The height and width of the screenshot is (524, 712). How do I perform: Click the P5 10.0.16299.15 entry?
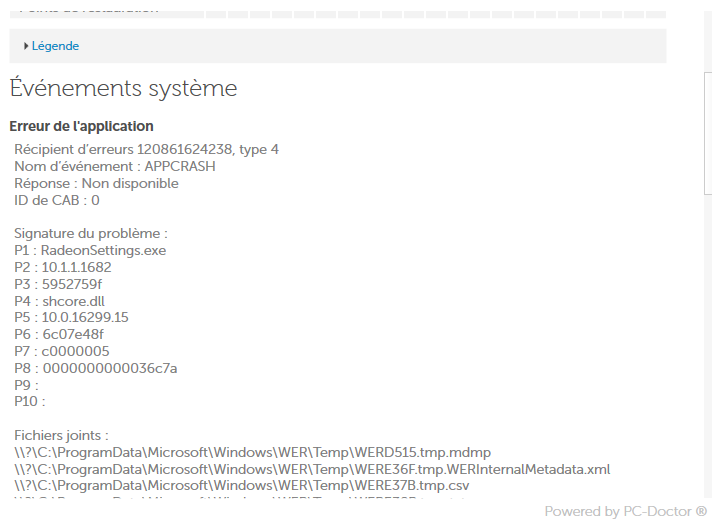click(x=71, y=318)
